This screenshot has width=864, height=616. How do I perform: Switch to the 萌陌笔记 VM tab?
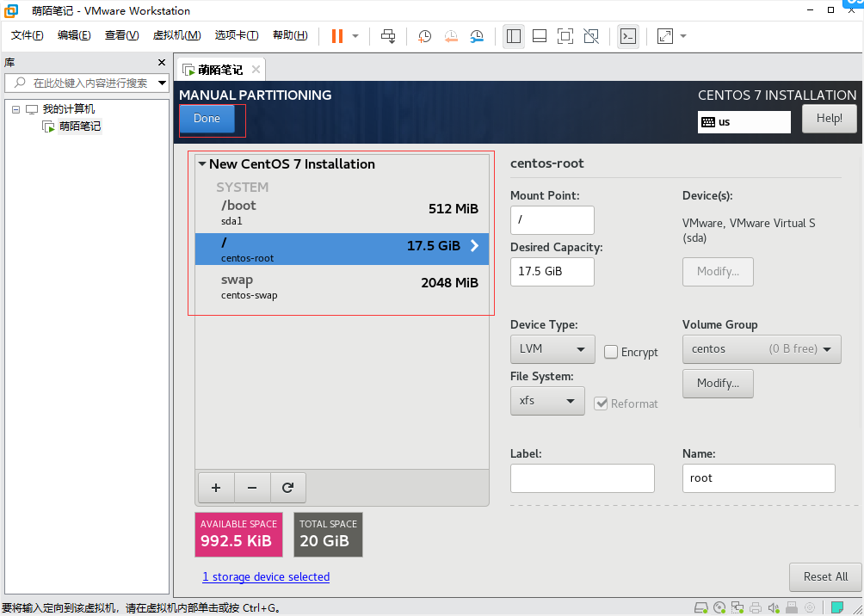pos(219,70)
